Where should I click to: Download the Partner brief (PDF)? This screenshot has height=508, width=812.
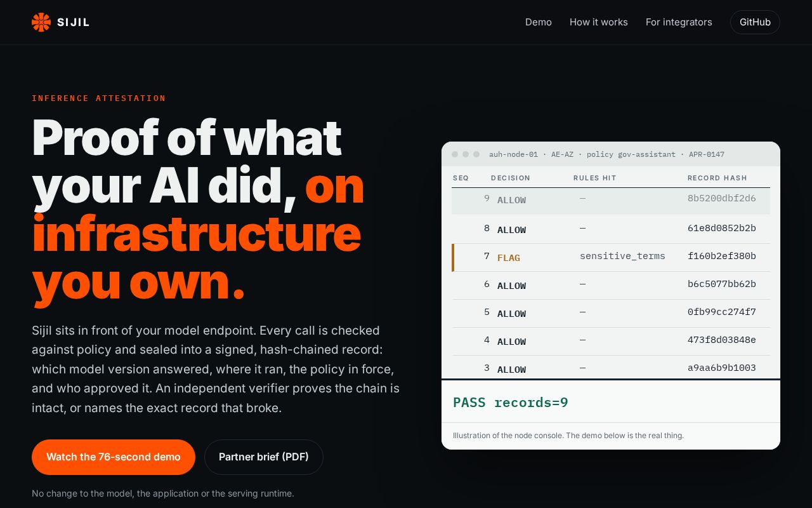click(x=264, y=457)
